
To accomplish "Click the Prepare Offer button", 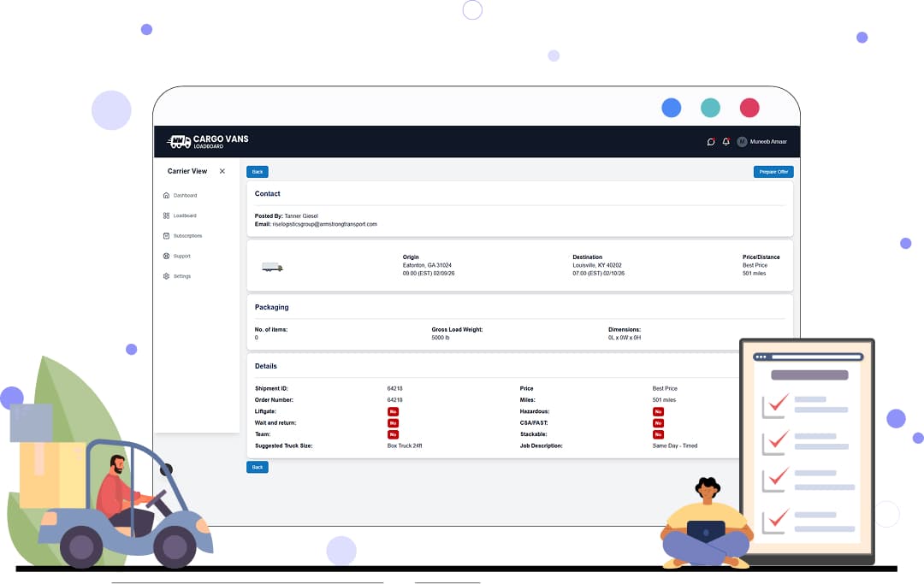I will (x=773, y=172).
